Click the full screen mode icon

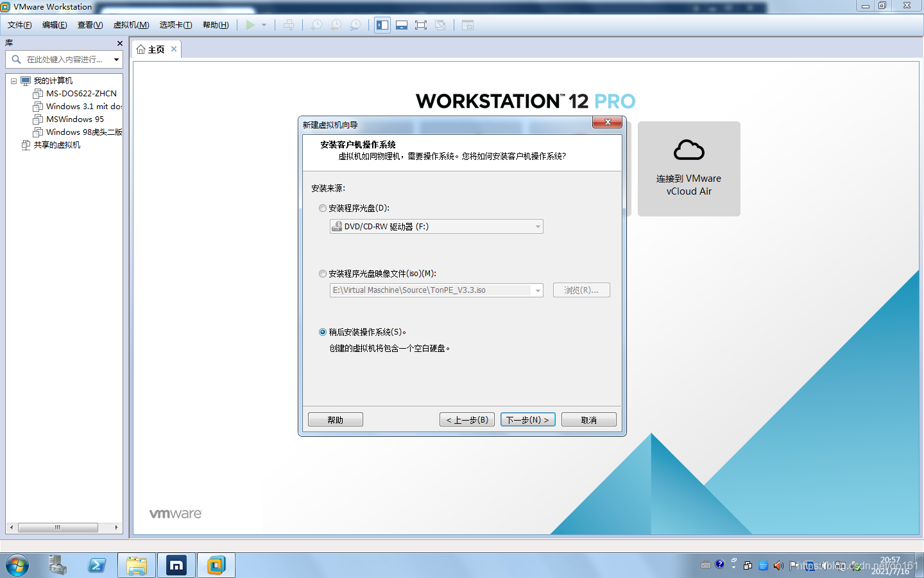coord(421,25)
